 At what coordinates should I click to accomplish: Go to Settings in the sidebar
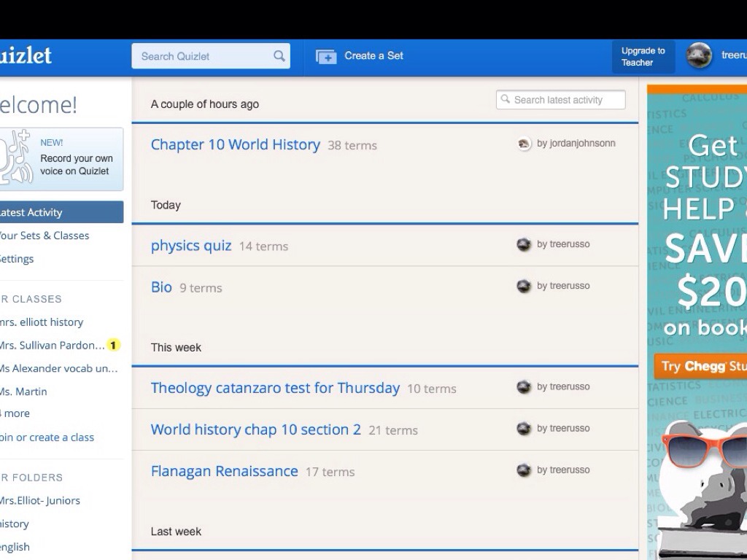(18, 259)
